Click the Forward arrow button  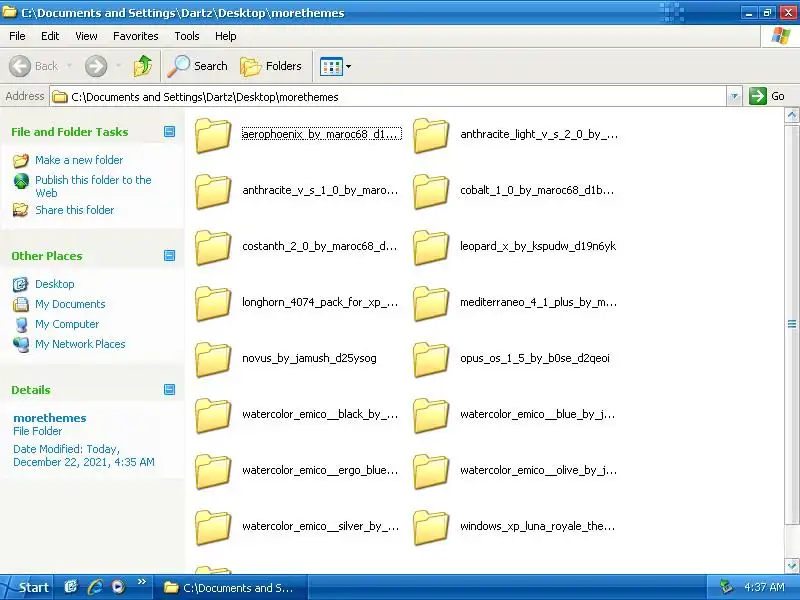coord(96,66)
